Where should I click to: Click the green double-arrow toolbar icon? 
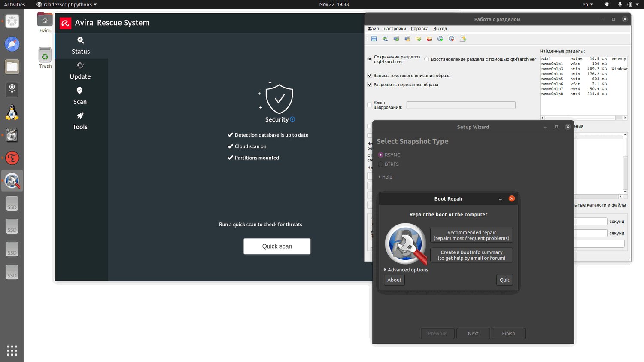coord(385,39)
